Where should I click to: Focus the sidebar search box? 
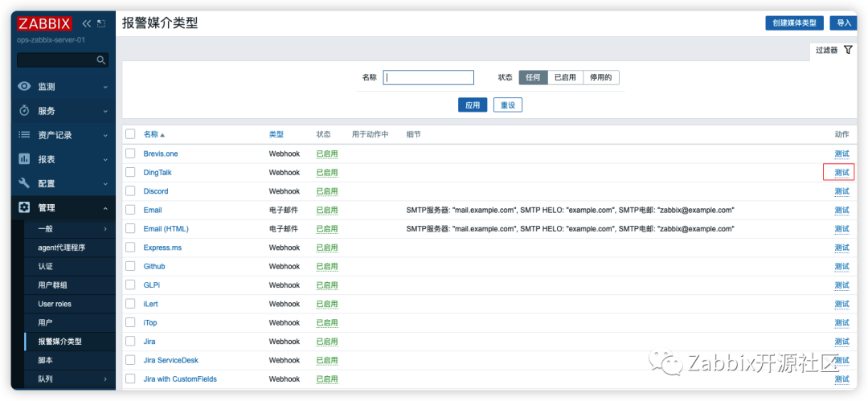(x=63, y=59)
